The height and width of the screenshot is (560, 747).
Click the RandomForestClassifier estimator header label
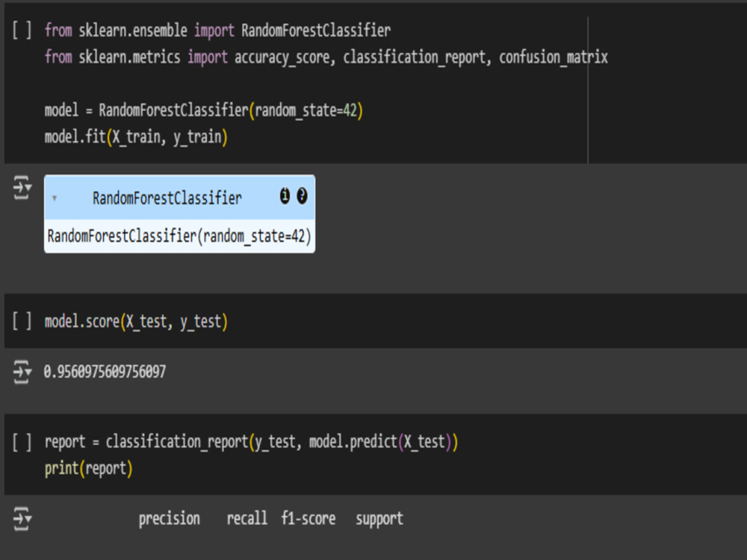(x=167, y=198)
